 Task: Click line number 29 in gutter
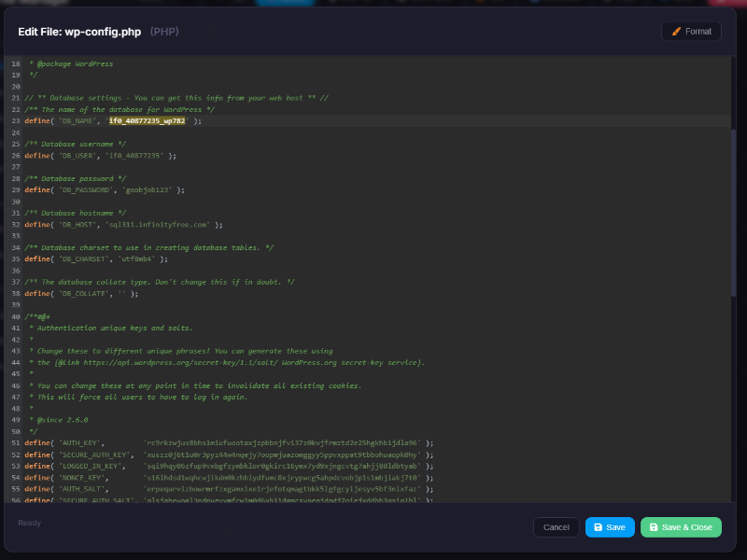[x=16, y=190]
